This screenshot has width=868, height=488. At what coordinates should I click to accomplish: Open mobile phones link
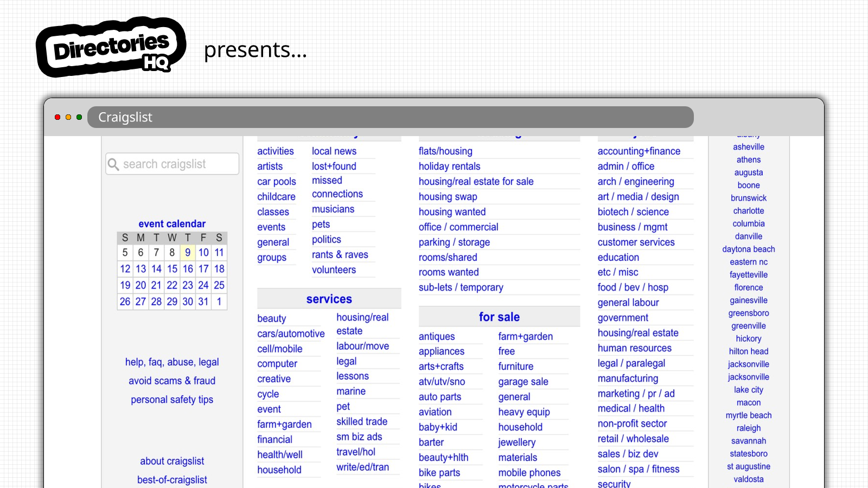(x=529, y=473)
